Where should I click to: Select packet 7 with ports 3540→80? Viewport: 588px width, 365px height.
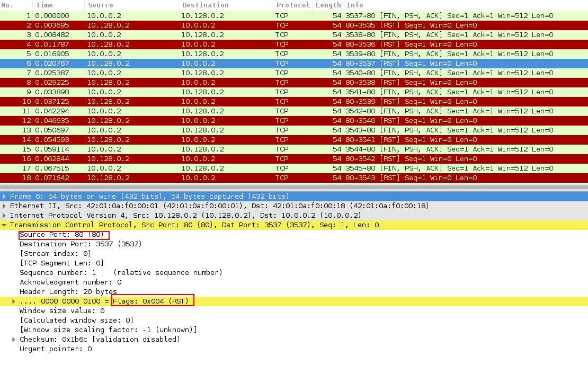[294, 73]
